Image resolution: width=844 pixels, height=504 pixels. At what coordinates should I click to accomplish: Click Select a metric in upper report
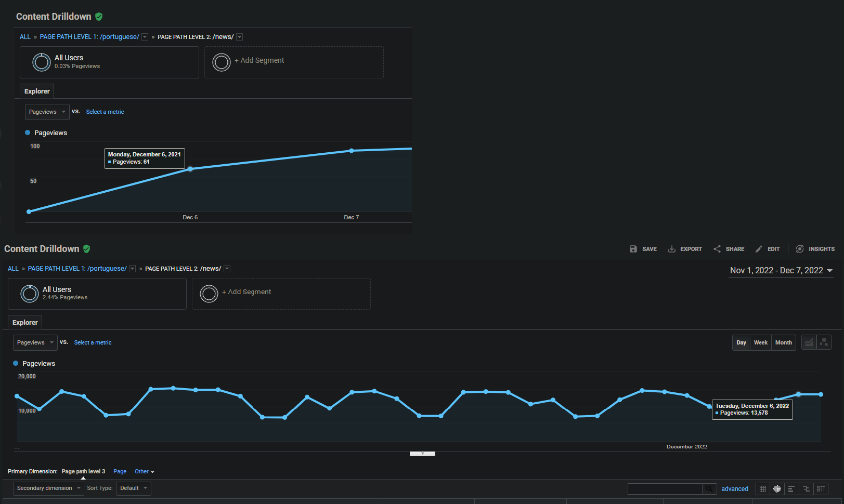105,112
